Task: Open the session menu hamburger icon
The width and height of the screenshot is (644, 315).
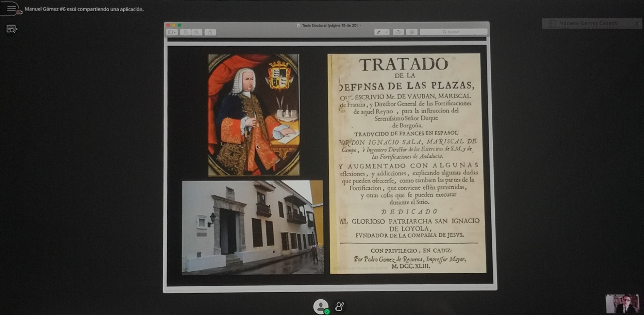Action: coord(11,9)
